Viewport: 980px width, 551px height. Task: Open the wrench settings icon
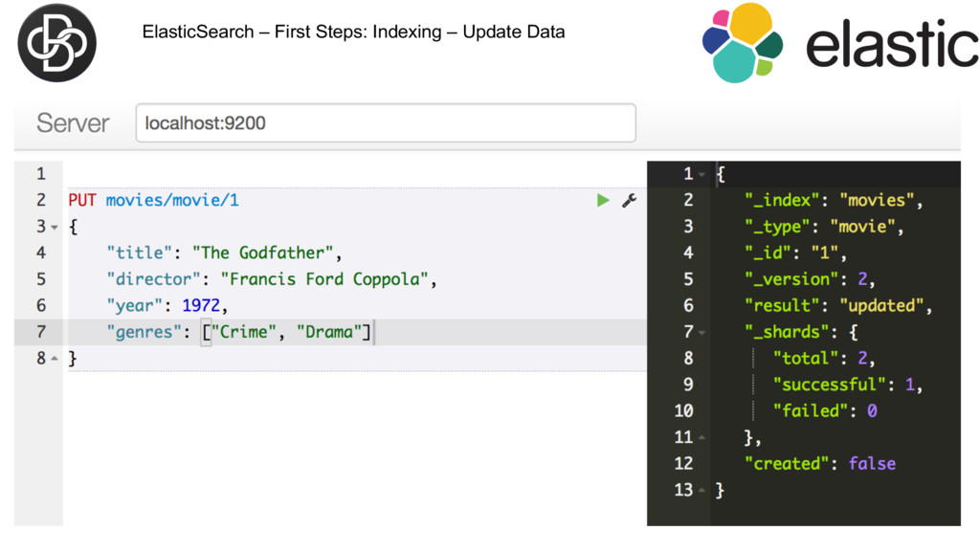point(629,201)
